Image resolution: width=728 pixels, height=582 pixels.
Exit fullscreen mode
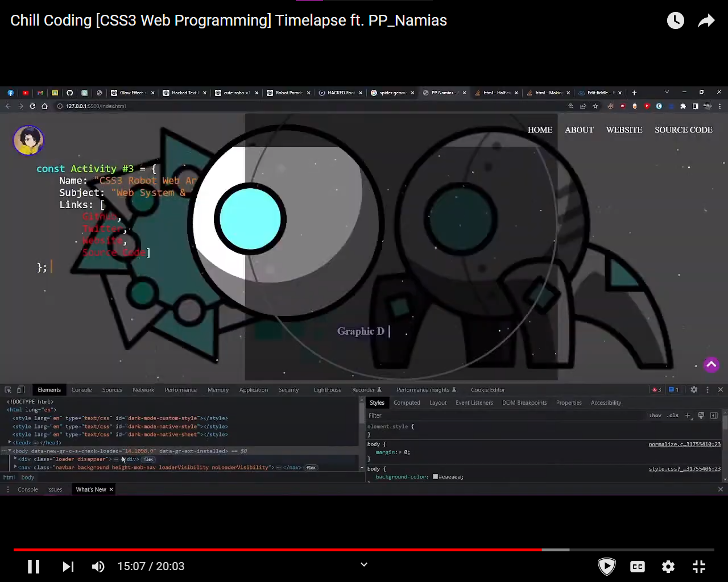point(699,567)
